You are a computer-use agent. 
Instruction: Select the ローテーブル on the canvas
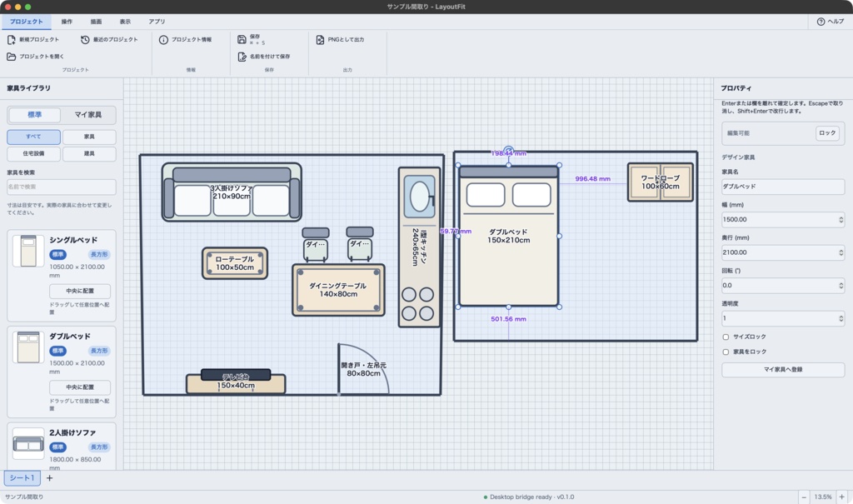[x=235, y=263]
